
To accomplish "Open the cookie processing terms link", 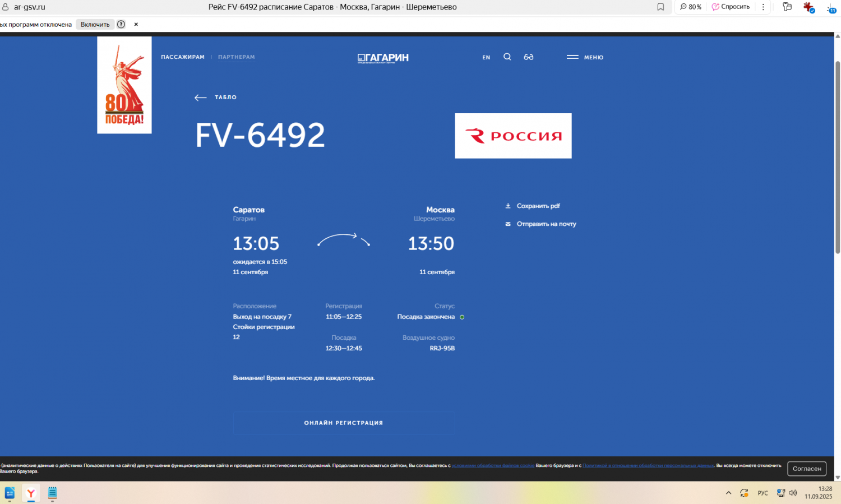I will (x=493, y=466).
